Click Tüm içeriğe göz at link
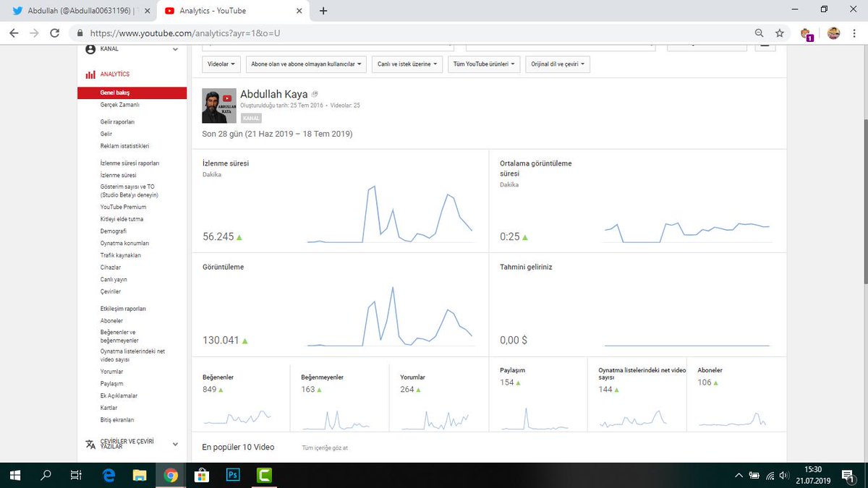Viewport: 868px width, 488px height. click(x=325, y=448)
